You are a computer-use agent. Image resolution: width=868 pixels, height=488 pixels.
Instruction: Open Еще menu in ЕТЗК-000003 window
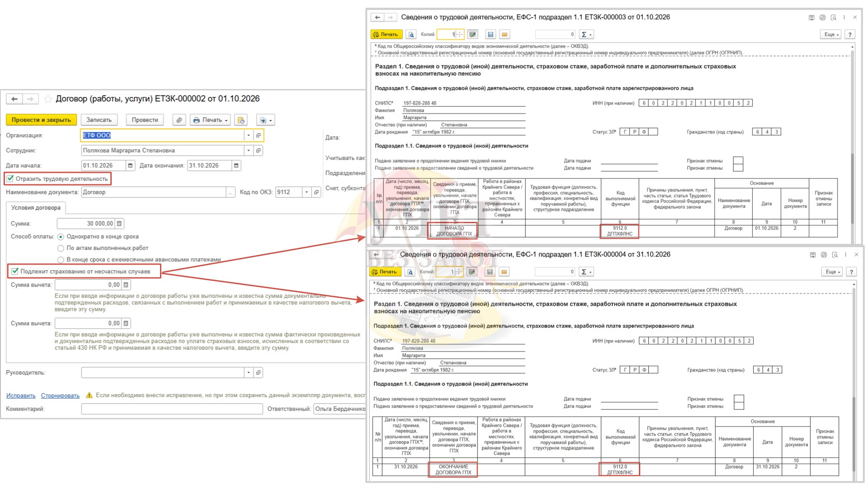coord(831,34)
